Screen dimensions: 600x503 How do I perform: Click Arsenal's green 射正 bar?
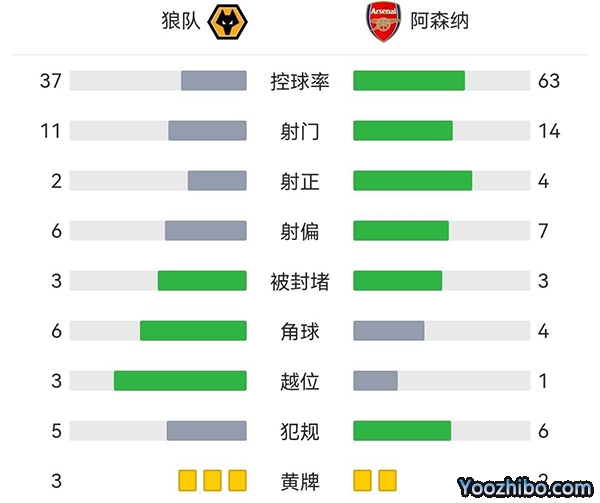click(x=413, y=181)
